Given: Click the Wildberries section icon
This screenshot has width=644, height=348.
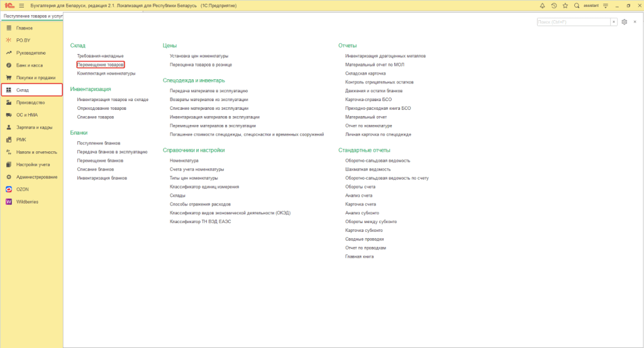Looking at the screenshot, I should tap(9, 202).
